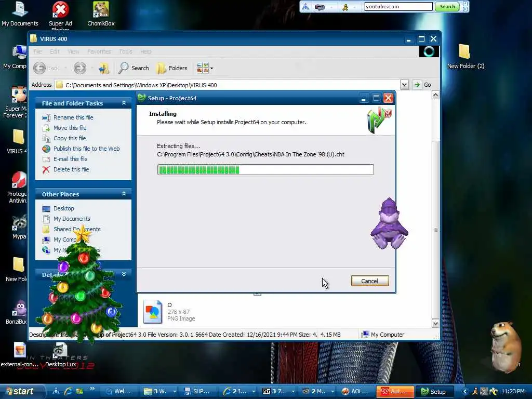Switch to the 'Aut...' red taskbar button

point(395,392)
